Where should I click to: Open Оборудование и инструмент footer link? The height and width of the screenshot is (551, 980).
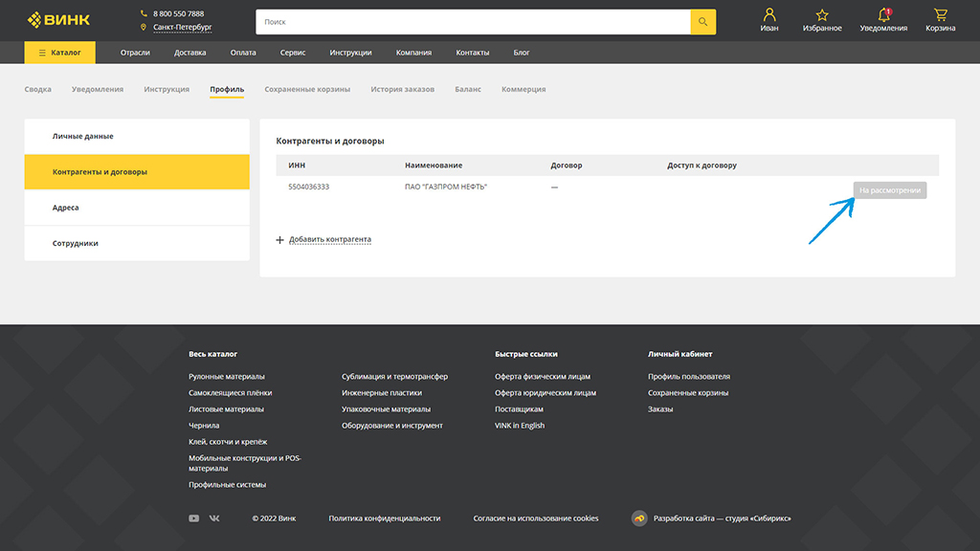tap(391, 426)
